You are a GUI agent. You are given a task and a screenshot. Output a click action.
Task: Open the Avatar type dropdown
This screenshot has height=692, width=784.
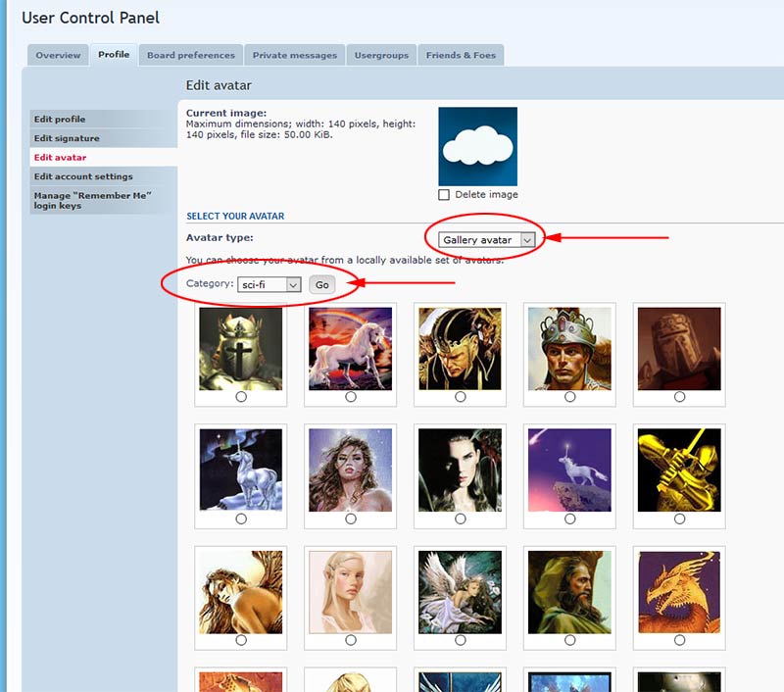click(x=486, y=240)
